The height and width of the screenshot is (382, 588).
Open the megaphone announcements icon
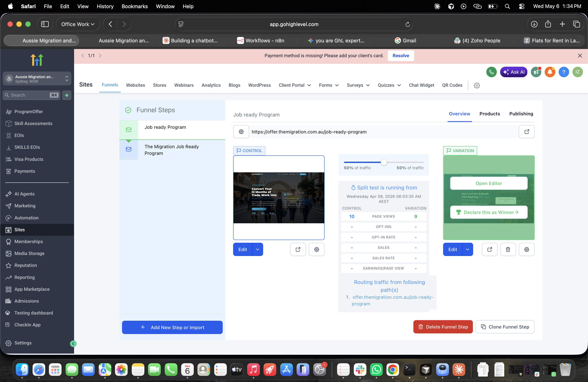coord(536,72)
